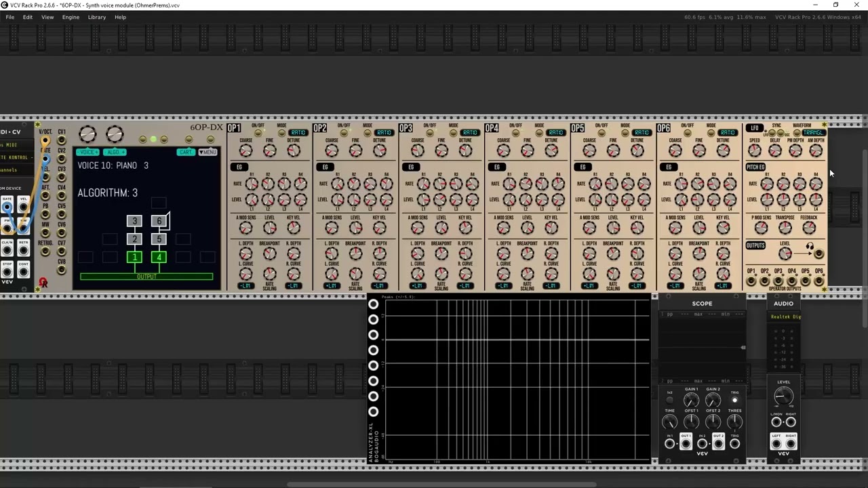Click Realtek audio device display
Image resolution: width=868 pixels, height=488 pixels.
coord(784,317)
